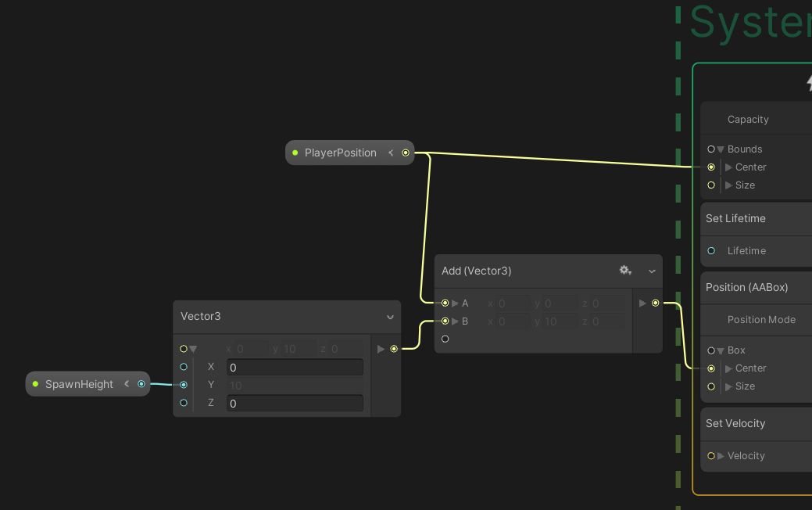The image size is (812, 510).
Task: Click the Capacity label
Action: (748, 119)
